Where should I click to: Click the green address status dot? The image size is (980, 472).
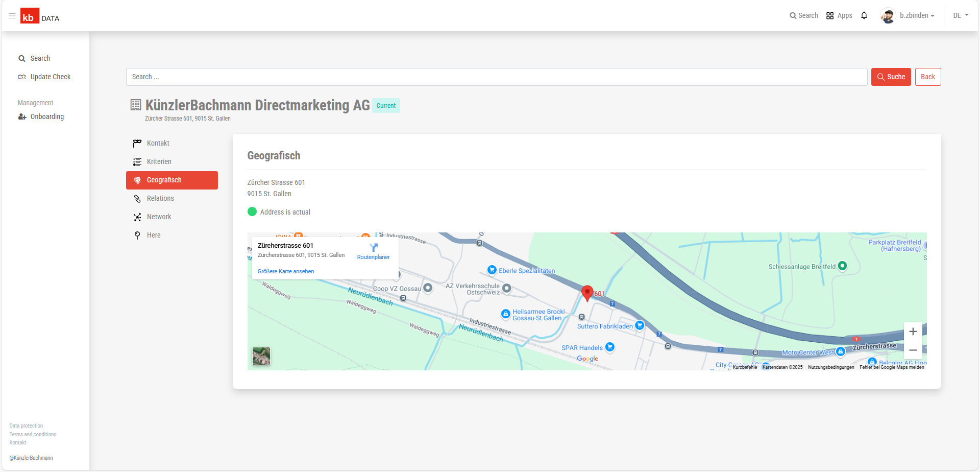pyautogui.click(x=252, y=211)
